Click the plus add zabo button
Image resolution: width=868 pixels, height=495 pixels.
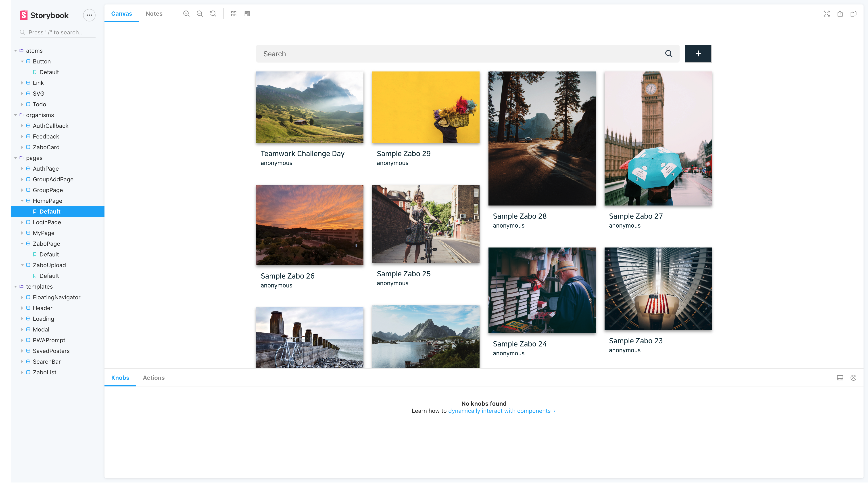(x=698, y=54)
